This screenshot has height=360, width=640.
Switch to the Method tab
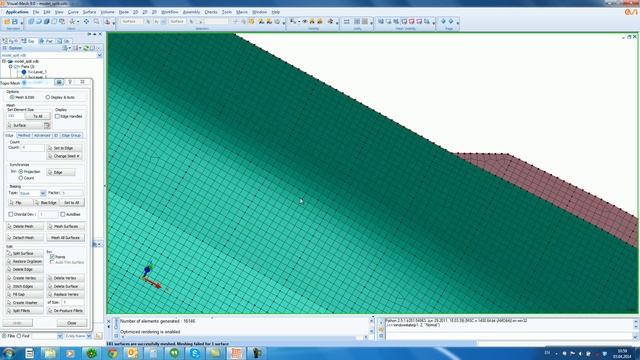[x=24, y=136]
